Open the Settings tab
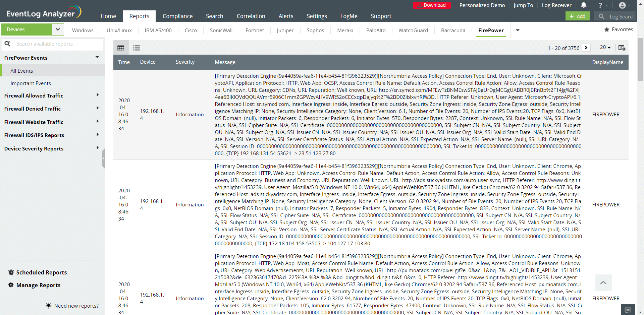The height and width of the screenshot is (315, 644). 317,16
